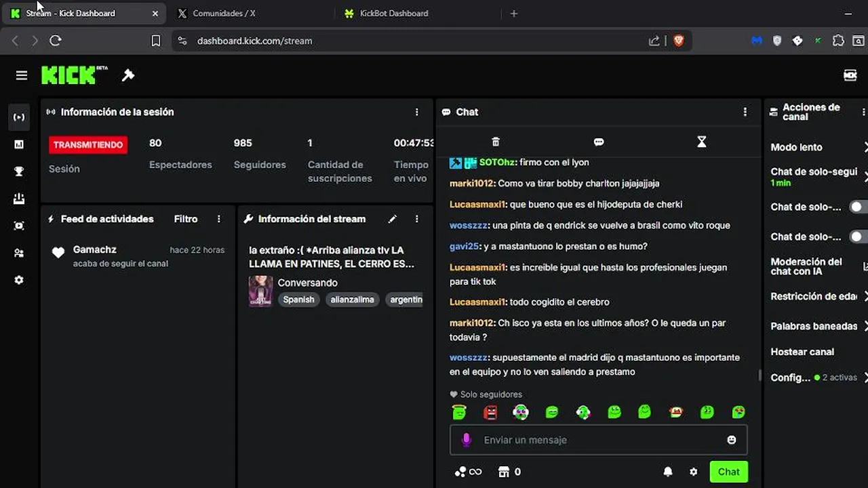This screenshot has height=488, width=868.
Task: Click the Conversando category thumbnail
Action: (261, 291)
